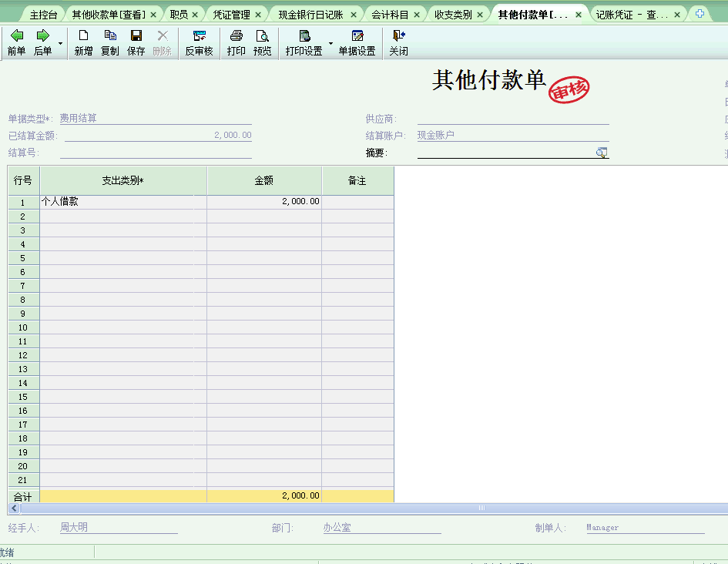The height and width of the screenshot is (564, 728).
Task: Close the 现金银行日记账 tab
Action: (x=354, y=15)
